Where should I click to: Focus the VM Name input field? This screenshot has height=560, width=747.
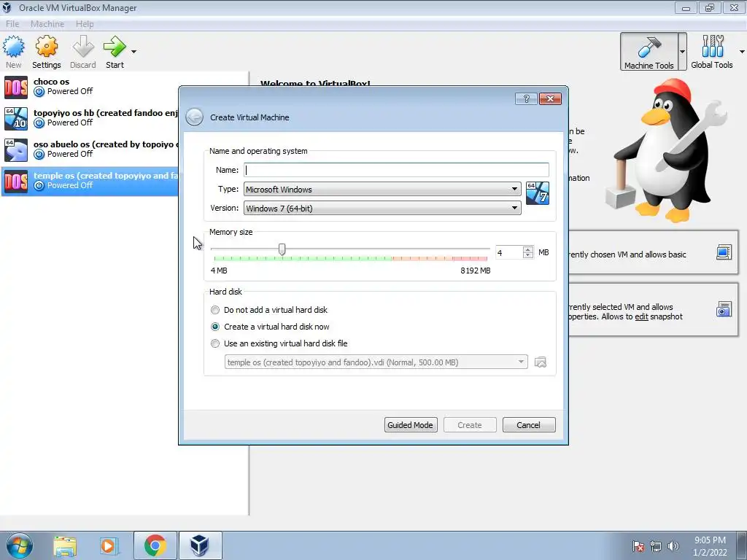tap(396, 170)
